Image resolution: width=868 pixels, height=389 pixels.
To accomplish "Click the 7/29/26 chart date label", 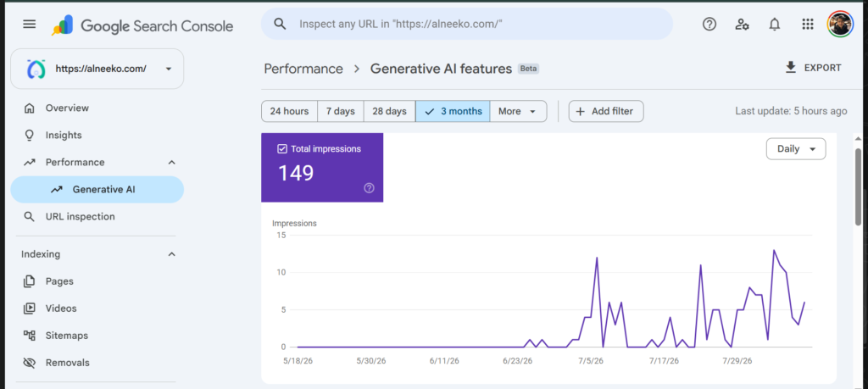I will [737, 361].
